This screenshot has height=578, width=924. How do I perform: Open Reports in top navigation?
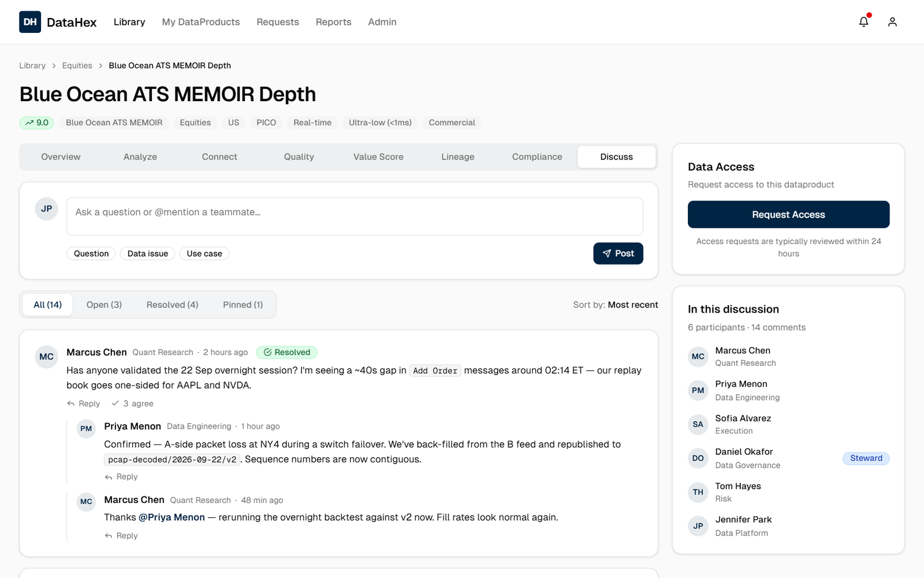pos(333,22)
